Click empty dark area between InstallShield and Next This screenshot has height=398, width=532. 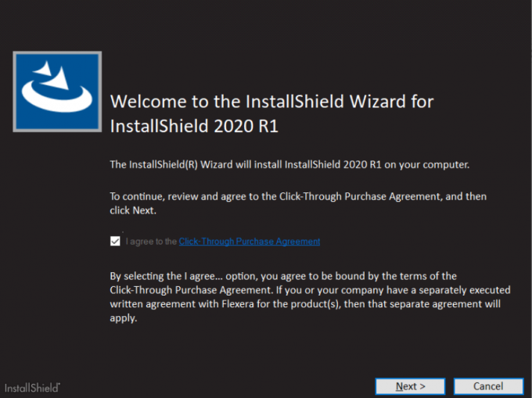point(219,386)
